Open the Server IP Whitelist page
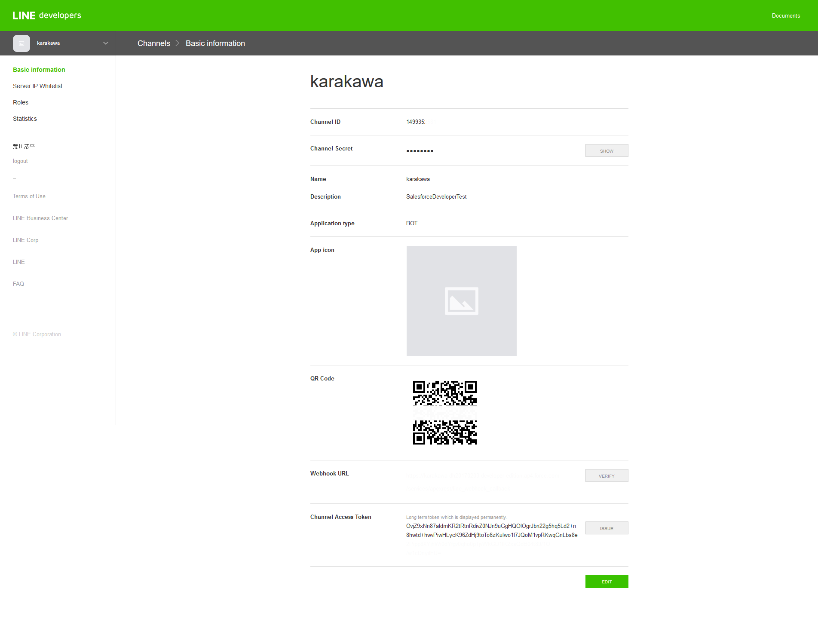 [x=38, y=86]
